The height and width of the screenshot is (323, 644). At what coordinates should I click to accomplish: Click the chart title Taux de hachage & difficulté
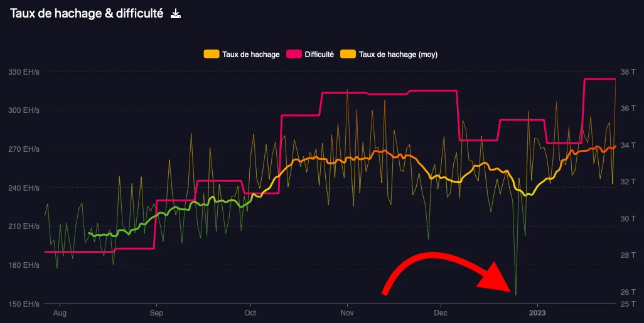click(x=87, y=14)
